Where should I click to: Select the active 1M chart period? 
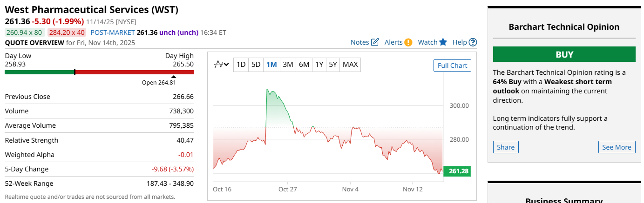point(271,65)
